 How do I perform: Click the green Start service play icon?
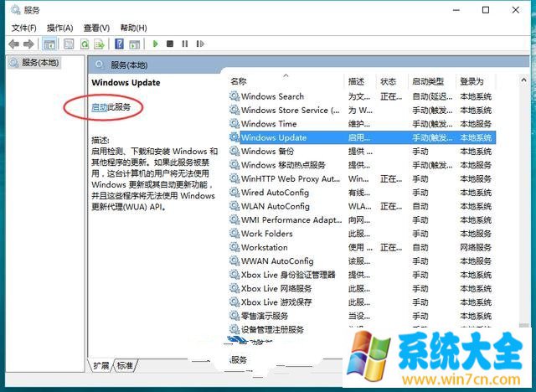(x=156, y=44)
